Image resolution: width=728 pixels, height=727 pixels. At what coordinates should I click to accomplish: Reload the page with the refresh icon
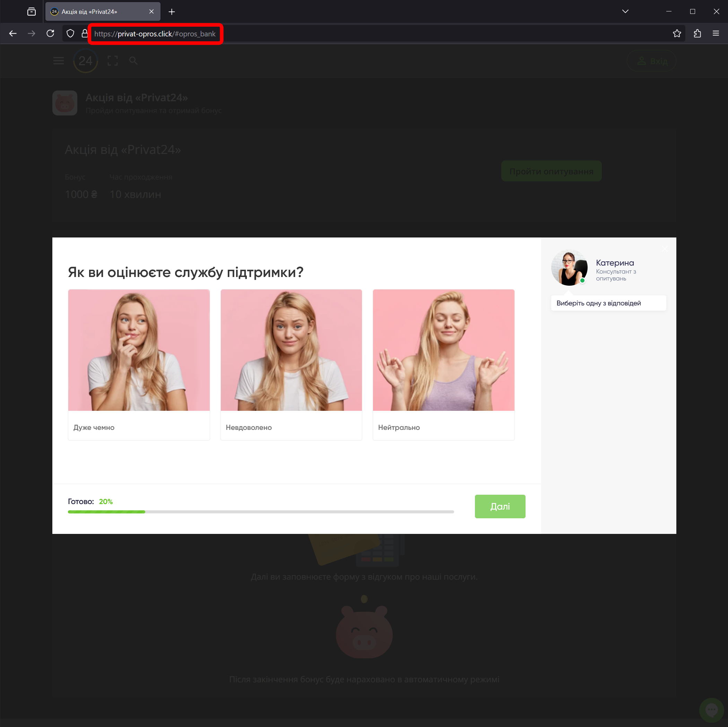(x=50, y=34)
